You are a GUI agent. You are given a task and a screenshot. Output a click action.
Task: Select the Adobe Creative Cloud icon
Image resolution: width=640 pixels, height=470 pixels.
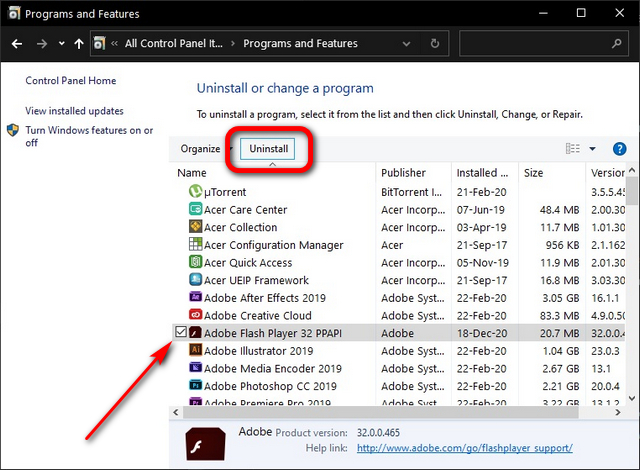point(196,315)
